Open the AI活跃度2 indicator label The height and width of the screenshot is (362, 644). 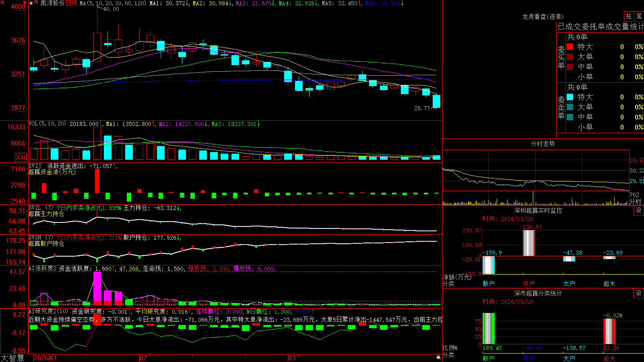pos(42,268)
